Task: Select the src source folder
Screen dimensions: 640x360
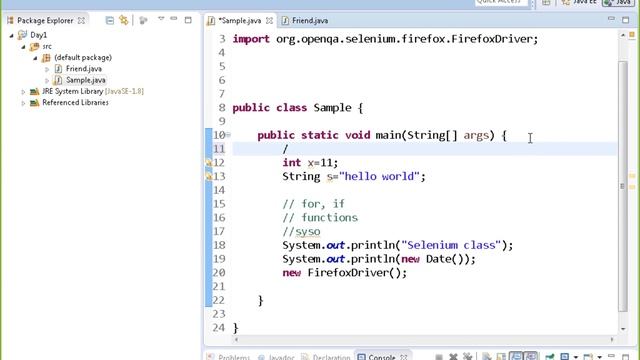Action: (47, 47)
